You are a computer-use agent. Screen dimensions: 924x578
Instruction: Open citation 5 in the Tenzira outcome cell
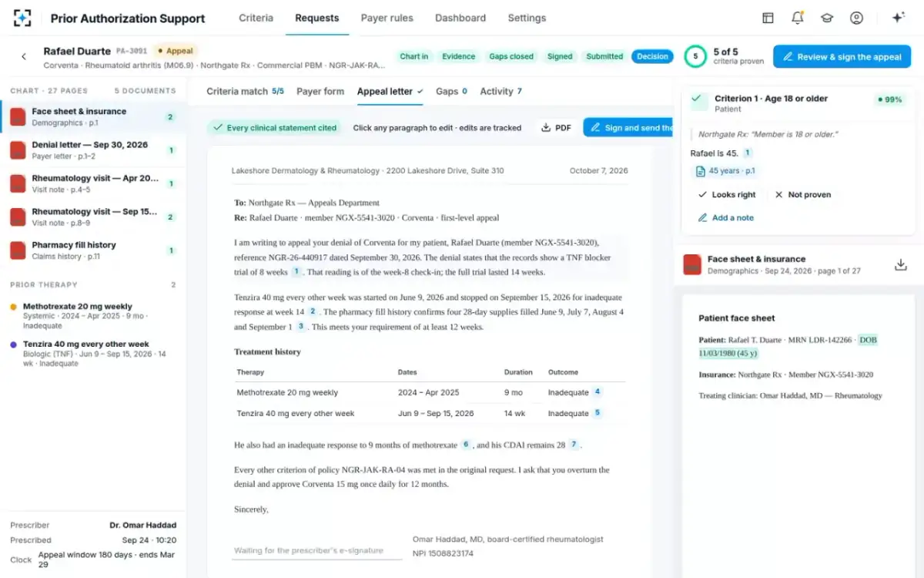pyautogui.click(x=597, y=412)
